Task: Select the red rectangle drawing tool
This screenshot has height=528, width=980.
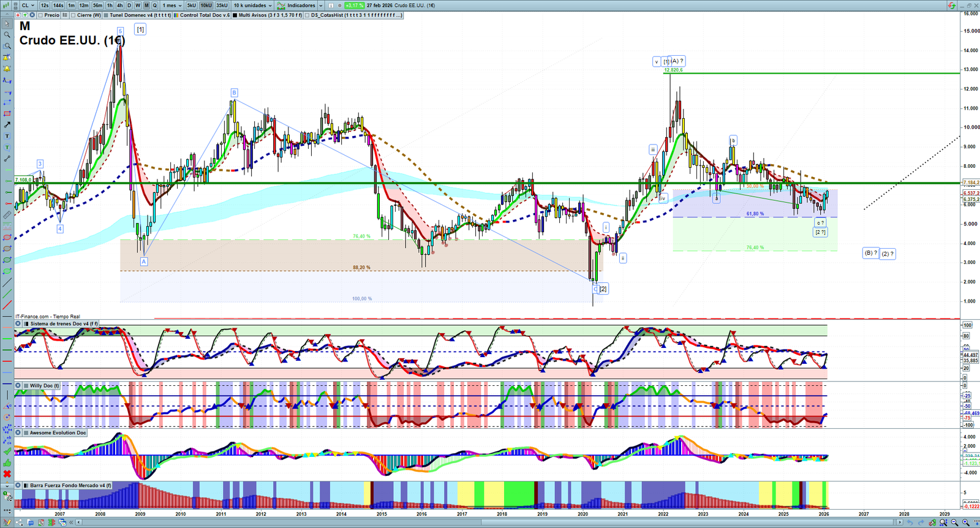Action: [x=7, y=113]
